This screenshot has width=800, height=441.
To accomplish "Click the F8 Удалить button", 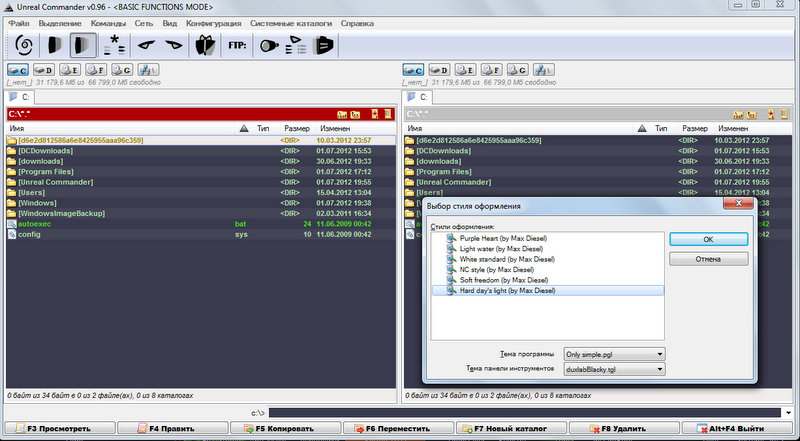I will [624, 429].
